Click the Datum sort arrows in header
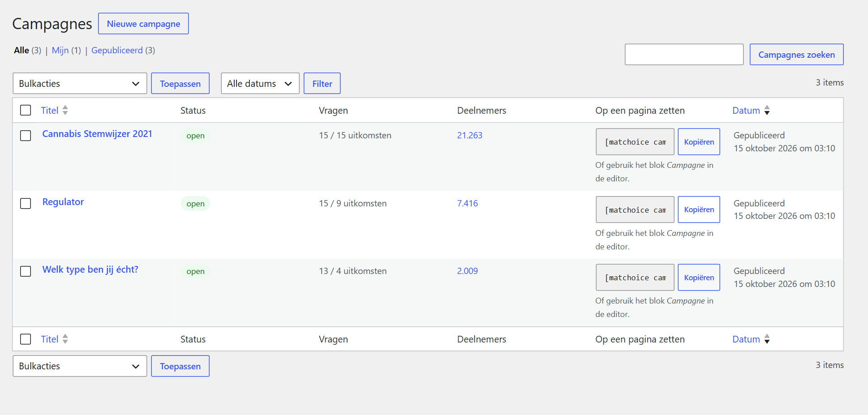 coord(767,110)
